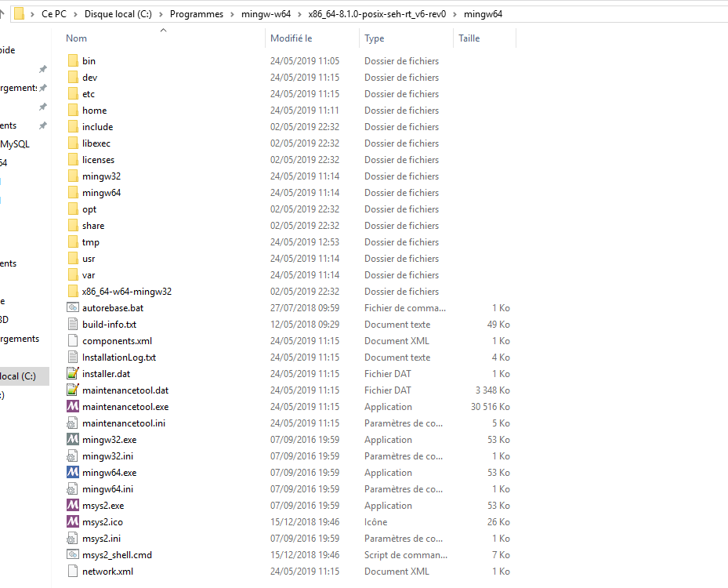The width and height of the screenshot is (728, 588).
Task: Expand the chevron before Ce PC breadcrumb
Action: click(x=32, y=14)
